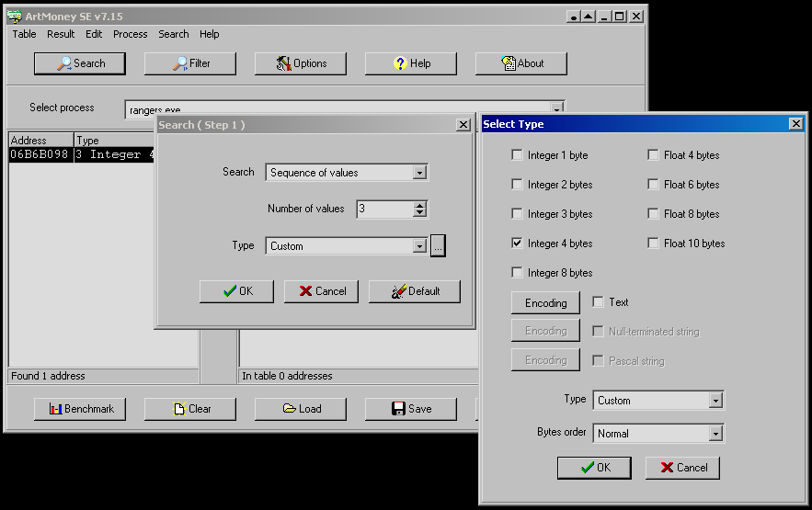The image size is (812, 510).
Task: Increase the Number of values spinner
Action: point(420,205)
